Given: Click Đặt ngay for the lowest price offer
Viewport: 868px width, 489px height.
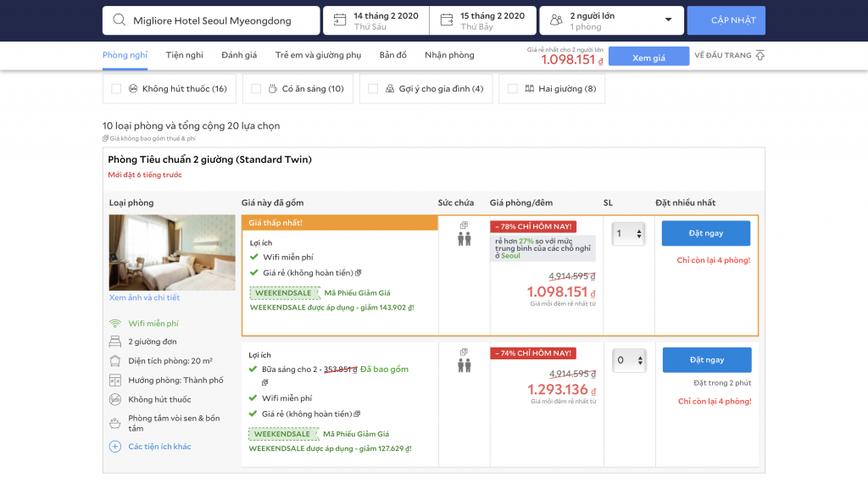Looking at the screenshot, I should point(705,233).
